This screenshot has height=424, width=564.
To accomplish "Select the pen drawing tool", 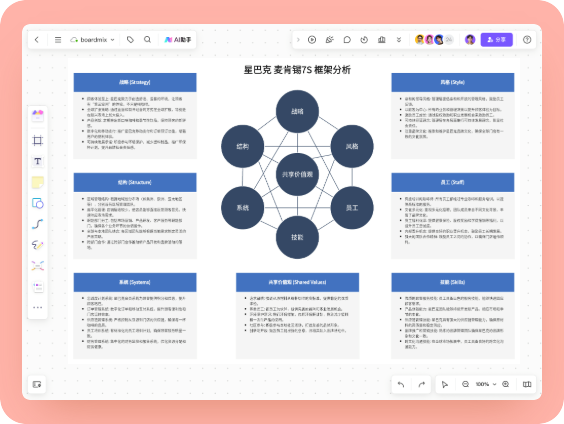I will click(38, 245).
